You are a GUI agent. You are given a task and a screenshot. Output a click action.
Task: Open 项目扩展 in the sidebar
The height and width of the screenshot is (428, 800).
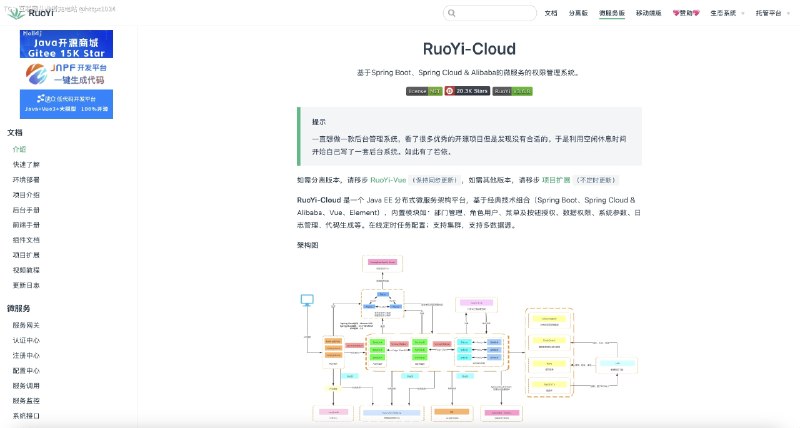pyautogui.click(x=26, y=255)
